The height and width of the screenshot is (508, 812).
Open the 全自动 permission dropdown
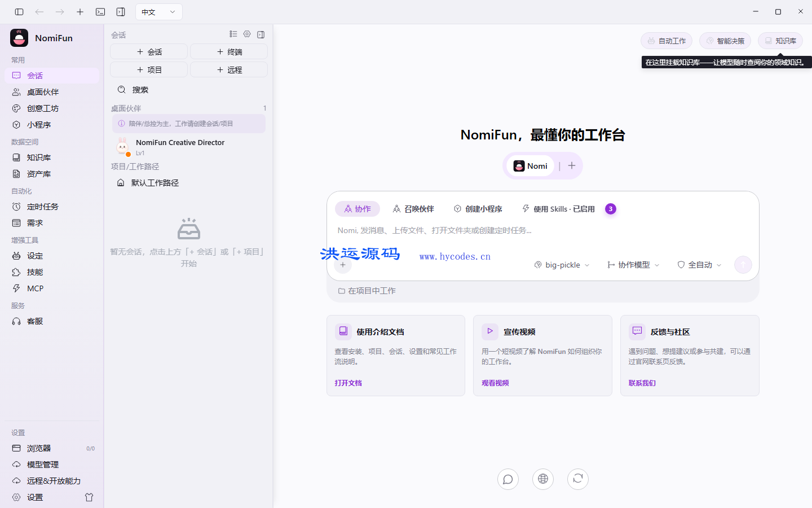click(x=699, y=265)
